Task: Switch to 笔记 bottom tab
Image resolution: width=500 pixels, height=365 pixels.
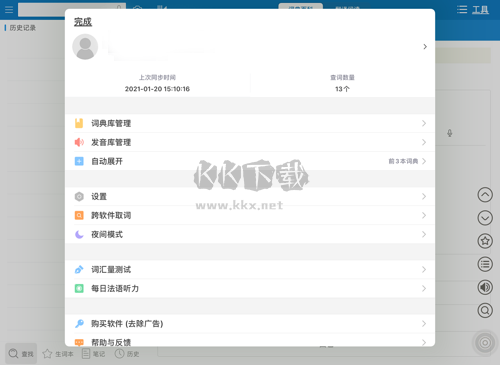Action: [94, 354]
